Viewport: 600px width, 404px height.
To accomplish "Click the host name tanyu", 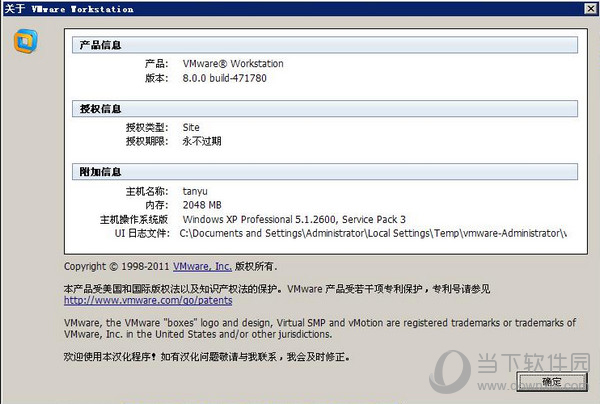I will [195, 191].
